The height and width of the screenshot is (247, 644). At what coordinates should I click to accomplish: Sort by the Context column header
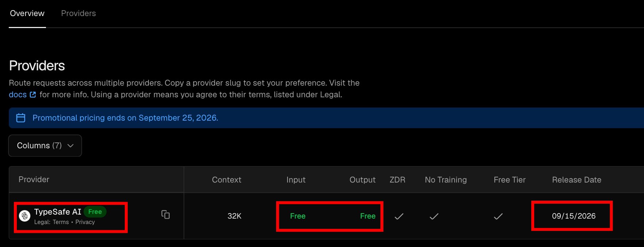(227, 180)
